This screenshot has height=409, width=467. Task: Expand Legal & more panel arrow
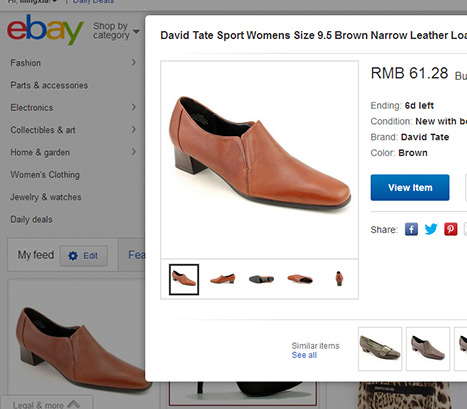(x=73, y=404)
